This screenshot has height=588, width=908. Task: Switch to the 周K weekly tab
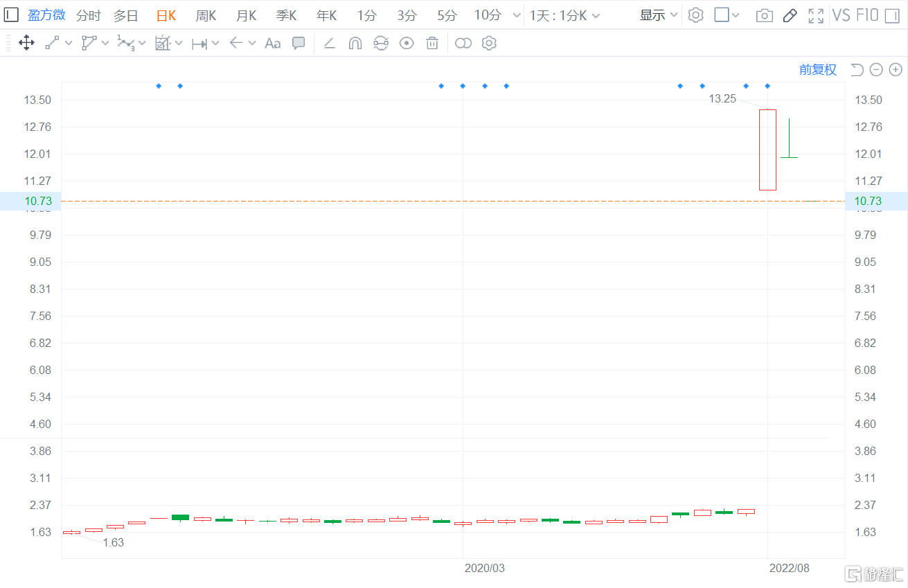pos(206,15)
